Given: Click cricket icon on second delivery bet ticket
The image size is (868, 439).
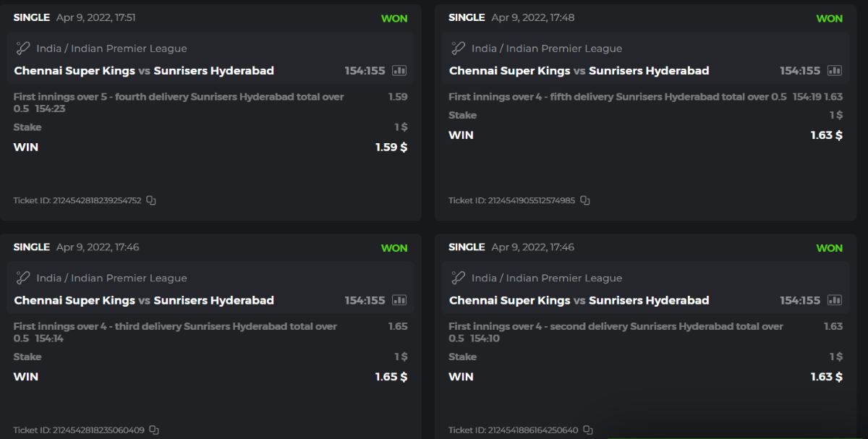Looking at the screenshot, I should point(458,278).
